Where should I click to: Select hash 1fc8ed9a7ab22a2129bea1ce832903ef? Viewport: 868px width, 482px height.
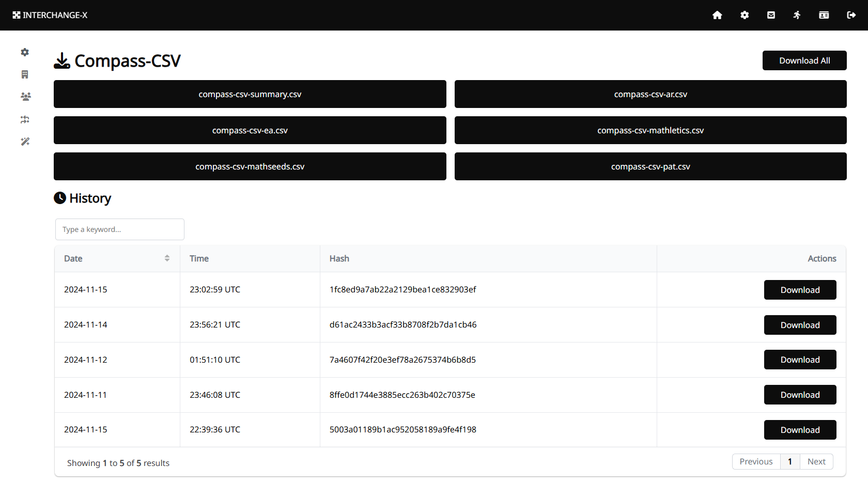(403, 289)
